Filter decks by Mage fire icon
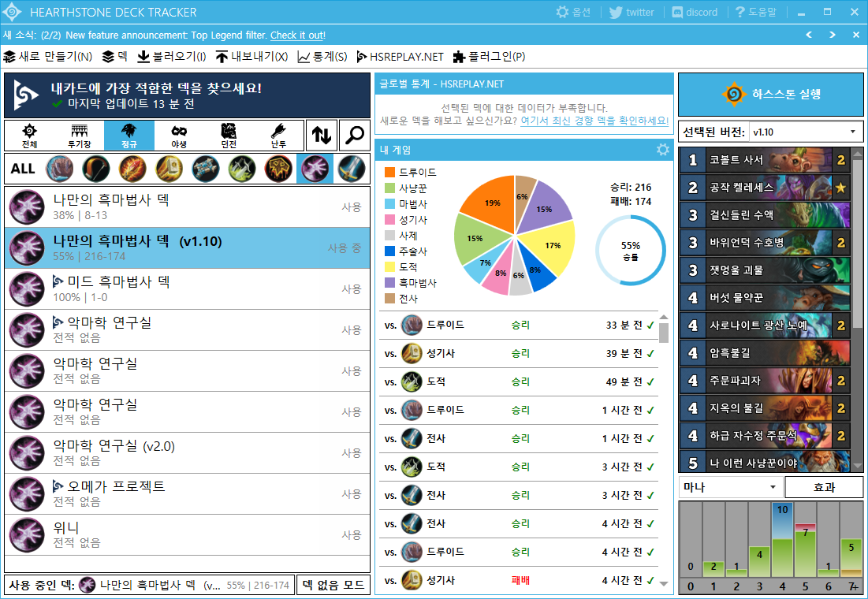The image size is (868, 599). [x=133, y=169]
